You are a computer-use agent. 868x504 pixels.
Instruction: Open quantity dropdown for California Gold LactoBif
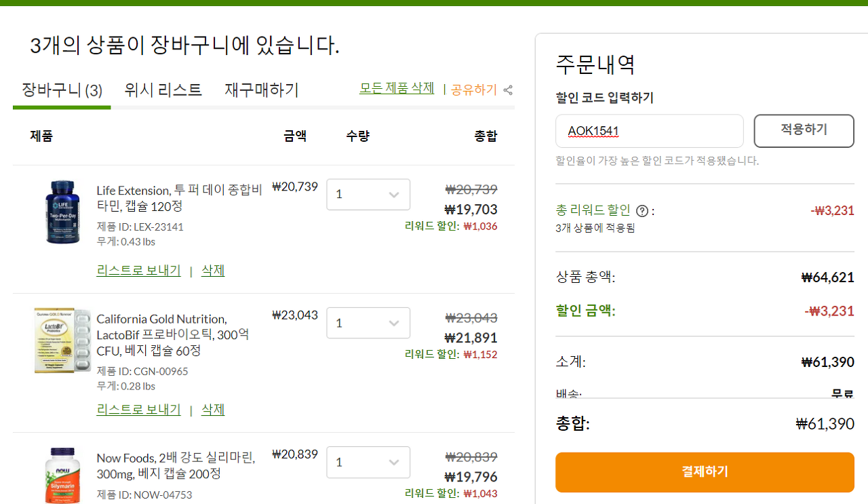point(368,323)
